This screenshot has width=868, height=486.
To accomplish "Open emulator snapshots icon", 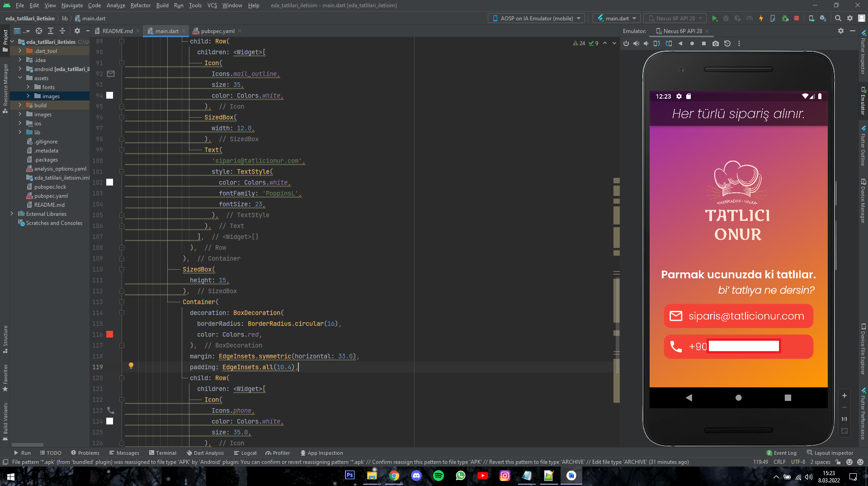I will tap(727, 43).
